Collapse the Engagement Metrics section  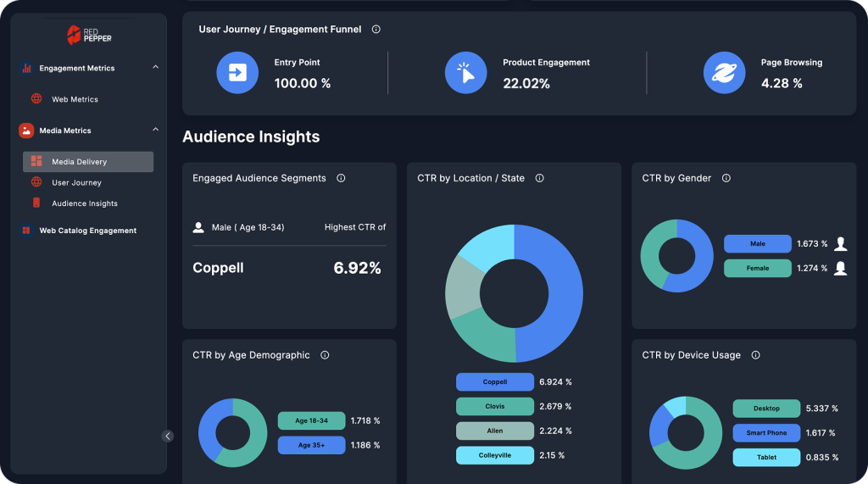coord(155,67)
